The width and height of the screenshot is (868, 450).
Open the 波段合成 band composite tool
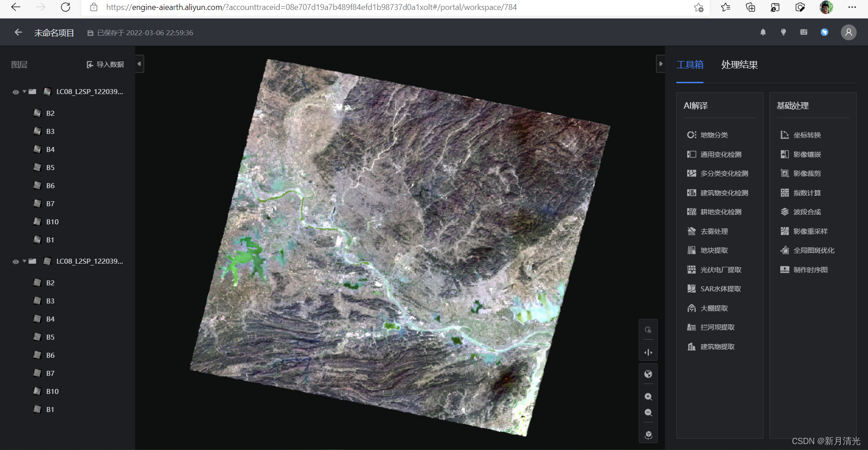tap(801, 212)
